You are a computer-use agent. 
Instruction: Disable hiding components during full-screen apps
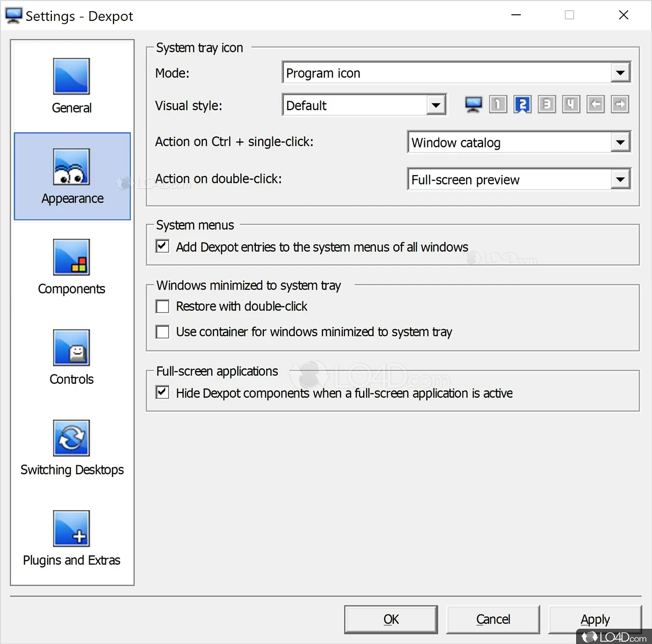[x=162, y=392]
